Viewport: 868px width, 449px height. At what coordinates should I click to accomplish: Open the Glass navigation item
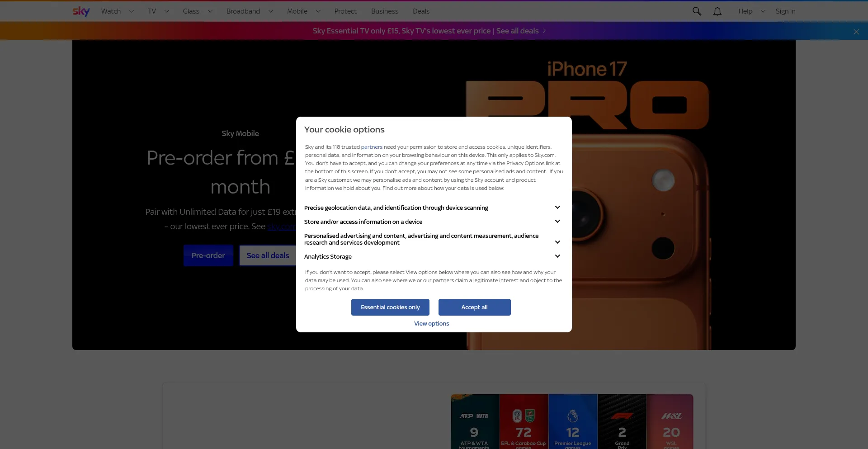191,11
